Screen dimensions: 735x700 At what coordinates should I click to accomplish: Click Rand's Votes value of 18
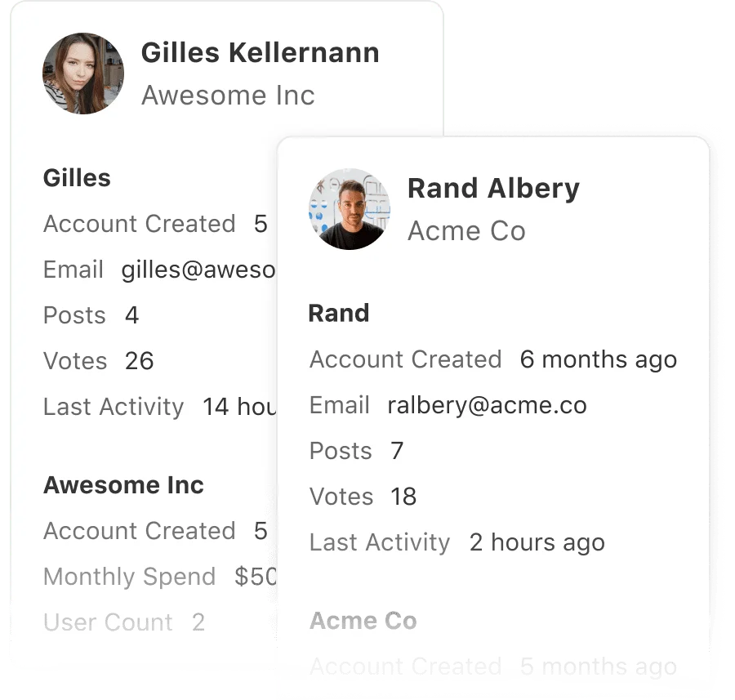point(404,496)
